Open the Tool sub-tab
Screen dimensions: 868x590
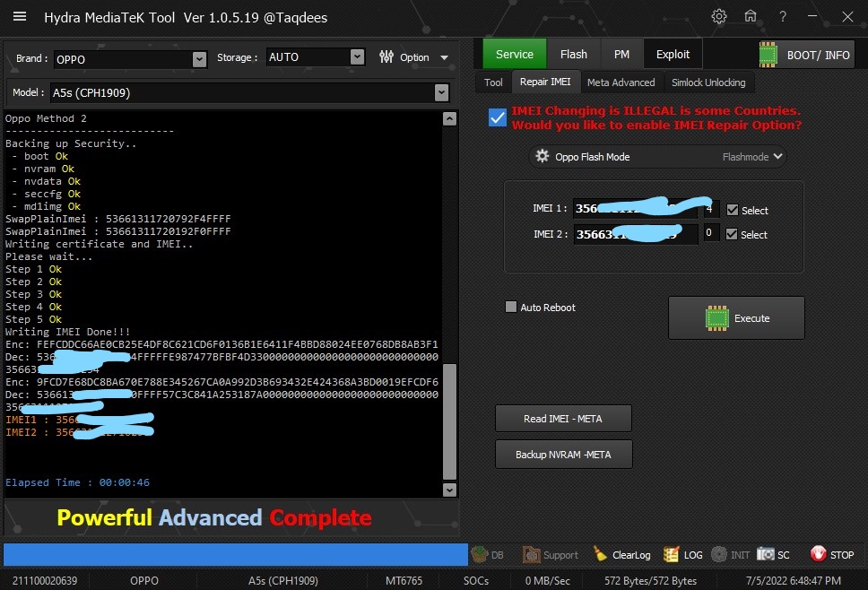493,82
